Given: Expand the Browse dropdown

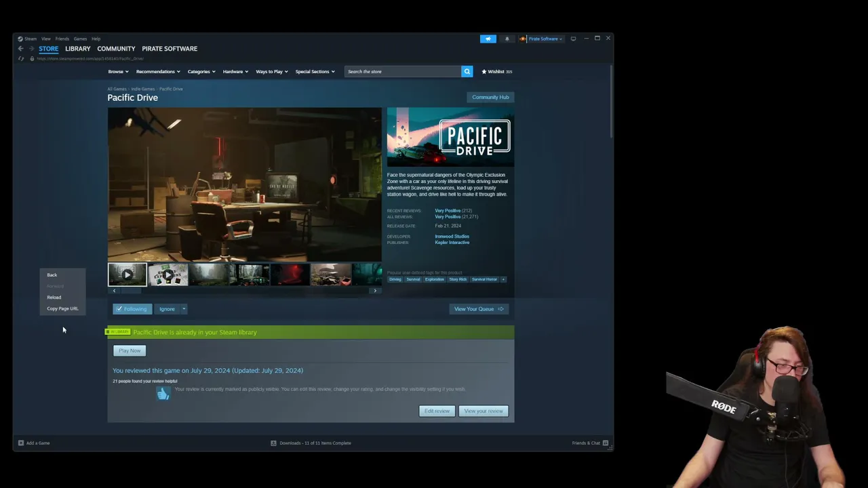Looking at the screenshot, I should coord(118,71).
